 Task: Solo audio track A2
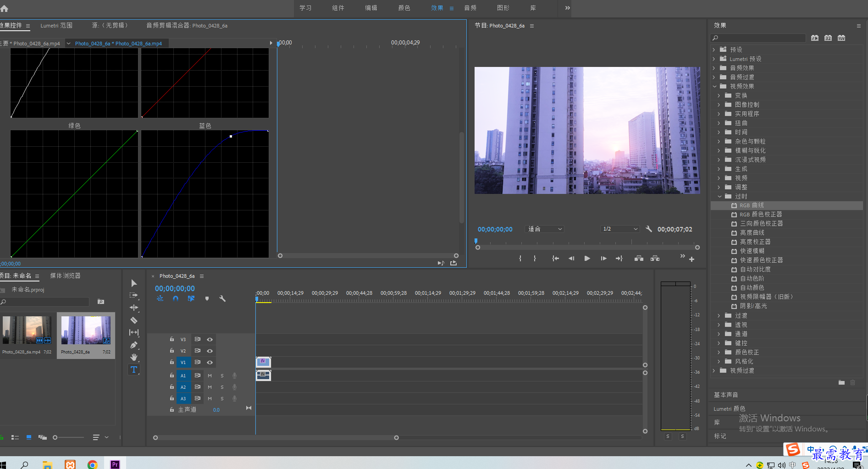[222, 387]
